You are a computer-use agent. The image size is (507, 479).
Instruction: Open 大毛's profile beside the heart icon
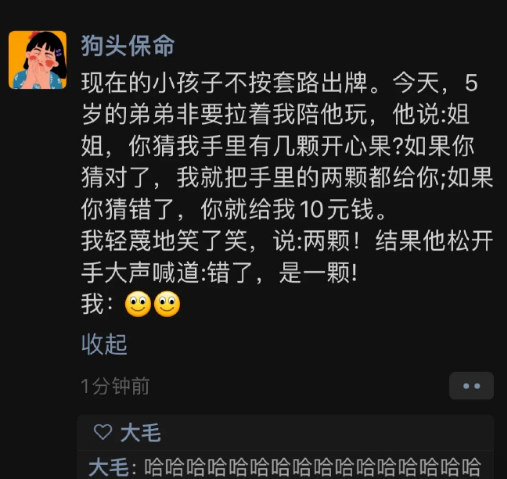click(x=141, y=433)
